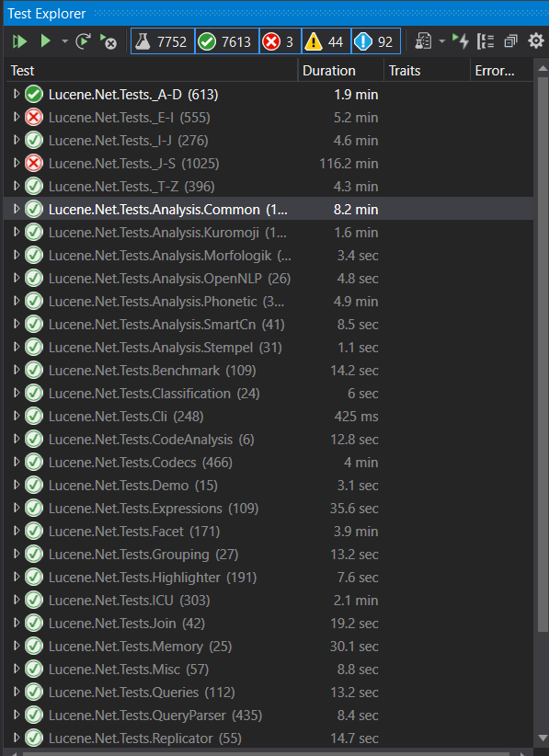Screen dimensions: 549x756
Task: Open the Run button dropdown arrow
Action: 64,41
